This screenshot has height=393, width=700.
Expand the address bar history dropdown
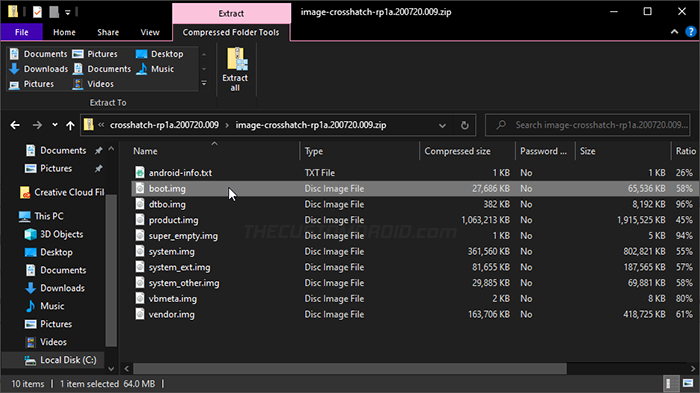(442, 125)
